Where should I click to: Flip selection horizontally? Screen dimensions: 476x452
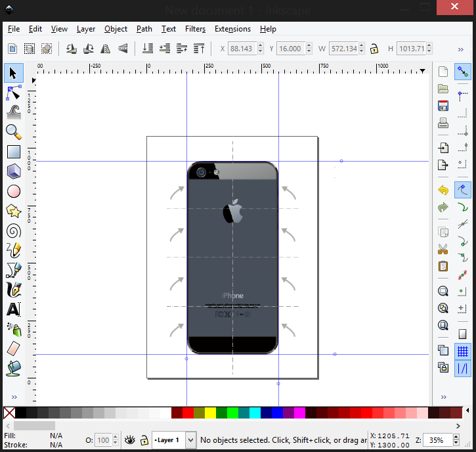(x=105, y=49)
